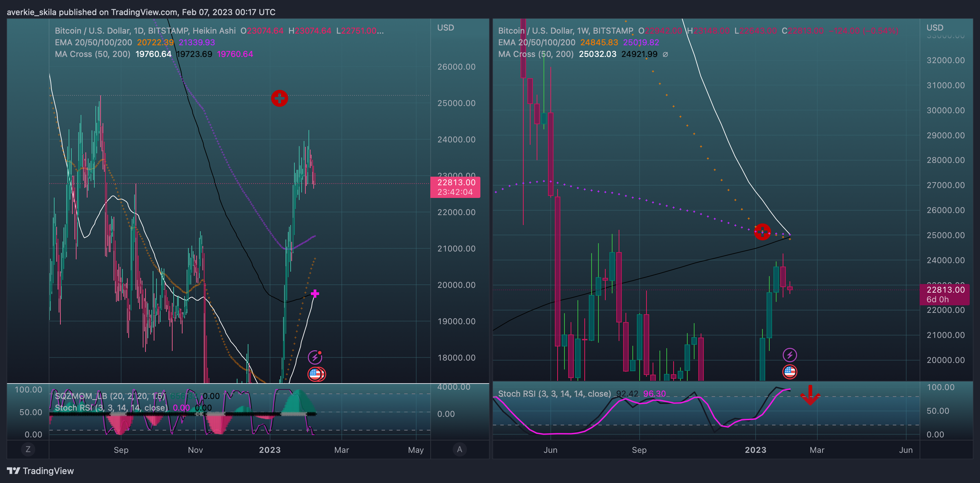Image resolution: width=980 pixels, height=483 pixels.
Task: Click the published-by averkie_skila header text
Action: [x=141, y=12]
